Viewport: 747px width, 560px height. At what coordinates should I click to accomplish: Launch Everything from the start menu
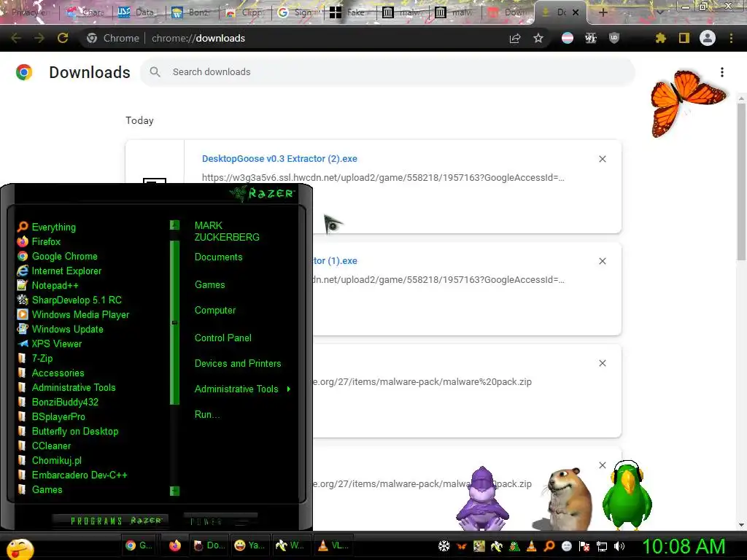tap(47, 227)
